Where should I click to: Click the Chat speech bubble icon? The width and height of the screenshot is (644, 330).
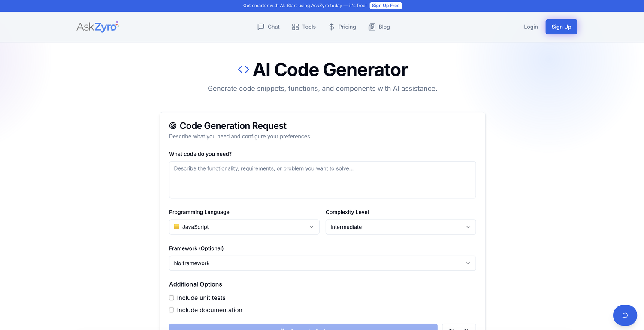(x=261, y=27)
